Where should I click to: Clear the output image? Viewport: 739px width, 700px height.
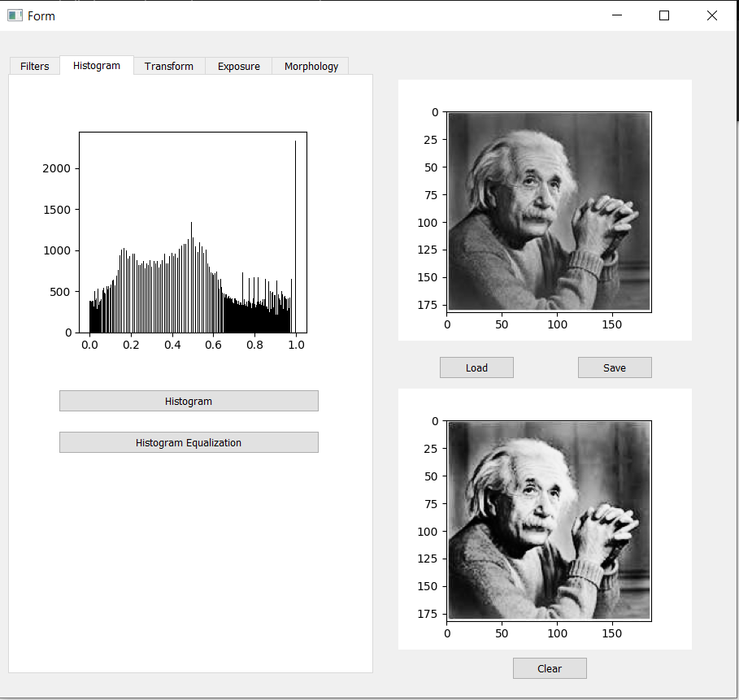coord(550,668)
